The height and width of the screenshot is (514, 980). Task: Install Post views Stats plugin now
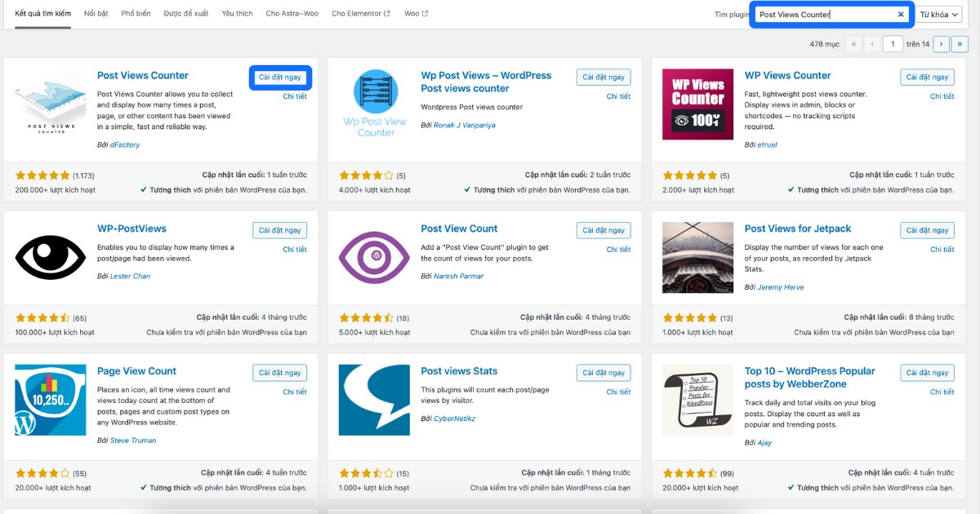(x=604, y=373)
